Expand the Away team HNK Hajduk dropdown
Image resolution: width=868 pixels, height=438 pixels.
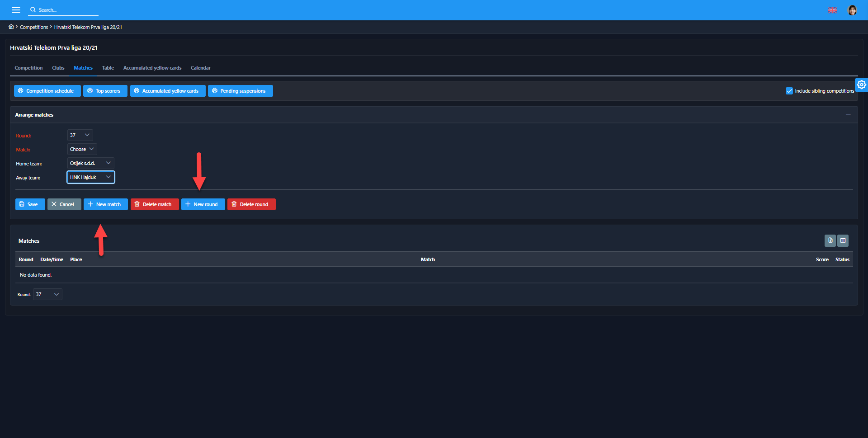(90, 177)
